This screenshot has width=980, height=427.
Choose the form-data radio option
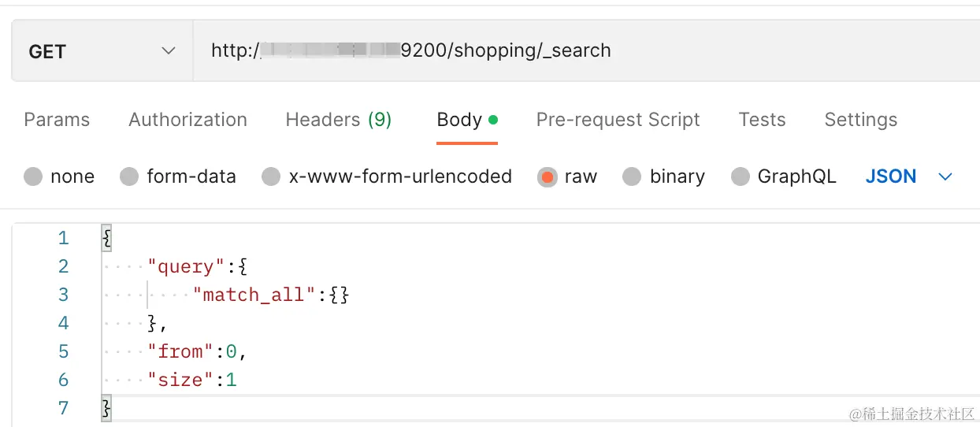129,177
